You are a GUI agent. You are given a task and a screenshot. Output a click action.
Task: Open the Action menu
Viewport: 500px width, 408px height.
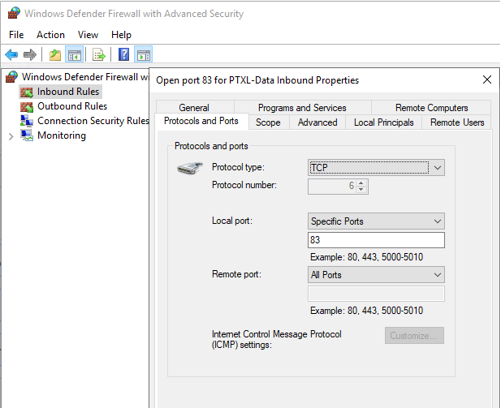[x=51, y=35]
